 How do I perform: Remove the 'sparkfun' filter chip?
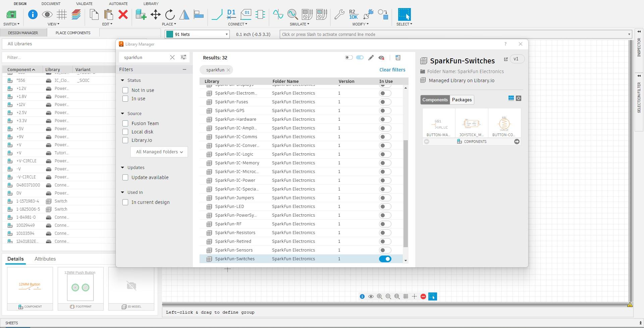click(x=228, y=70)
